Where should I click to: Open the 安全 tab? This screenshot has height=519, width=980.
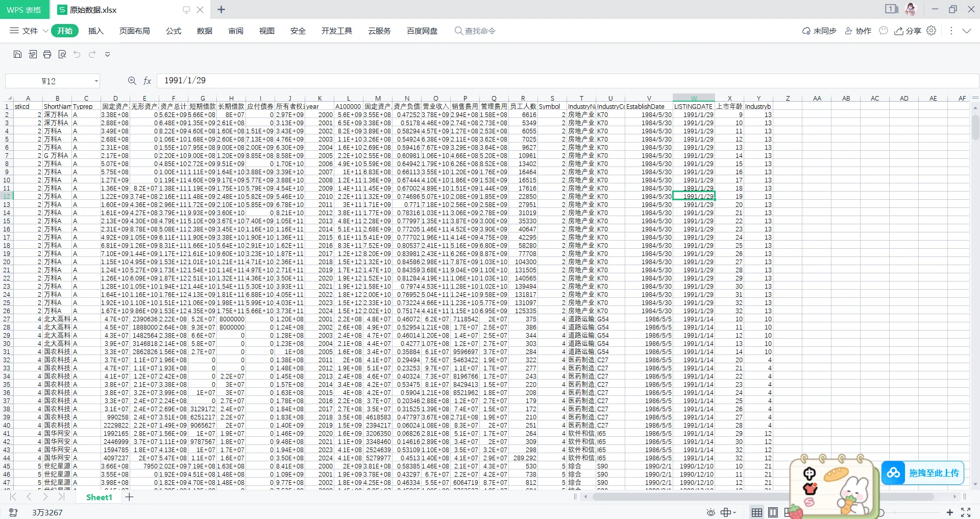(298, 31)
